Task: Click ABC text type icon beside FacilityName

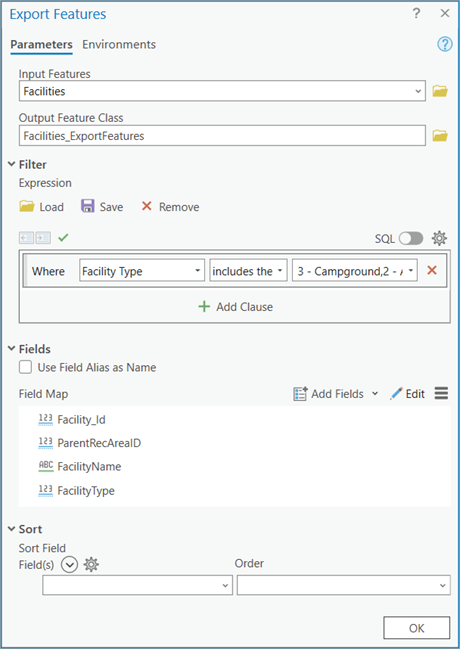Action: (x=46, y=466)
